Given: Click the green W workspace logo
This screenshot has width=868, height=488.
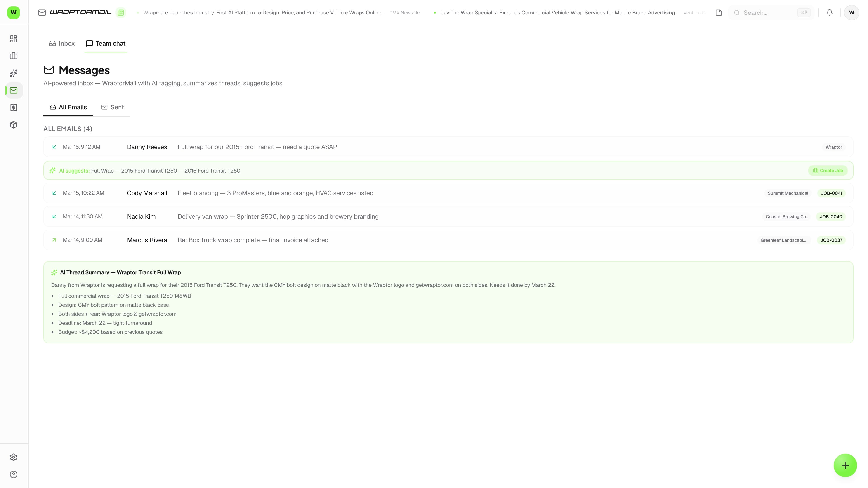Looking at the screenshot, I should (x=14, y=12).
